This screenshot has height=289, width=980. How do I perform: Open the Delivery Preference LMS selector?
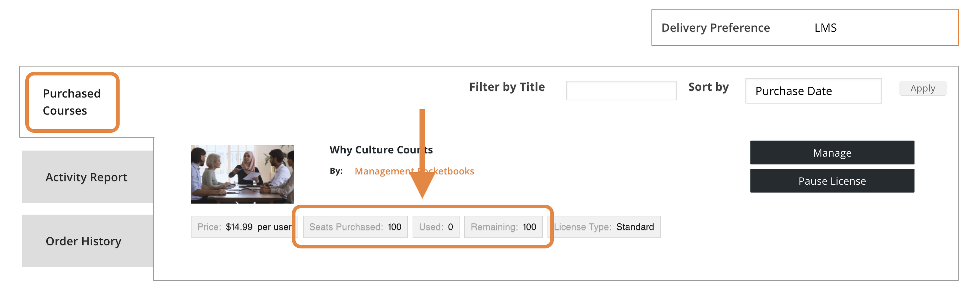tap(826, 28)
